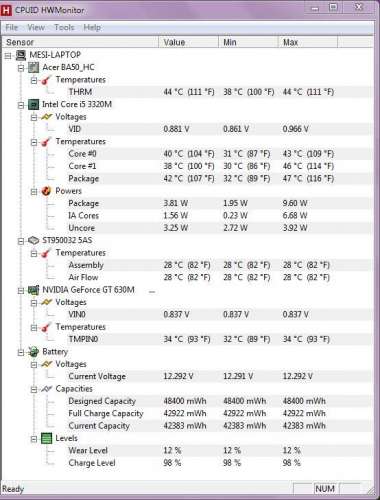The width and height of the screenshot is (380, 500).
Task: Click the Max column header
Action: tap(308, 42)
